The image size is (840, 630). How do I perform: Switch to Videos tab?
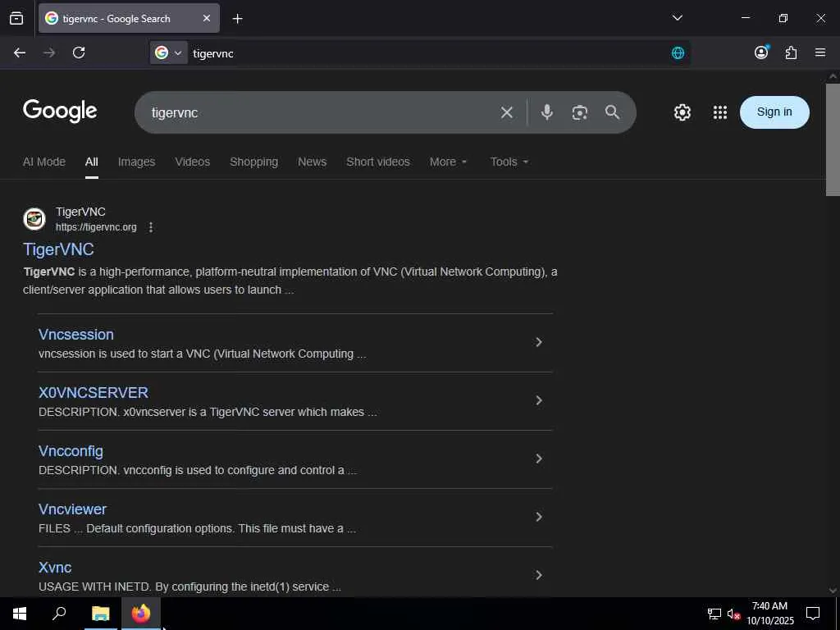192,162
